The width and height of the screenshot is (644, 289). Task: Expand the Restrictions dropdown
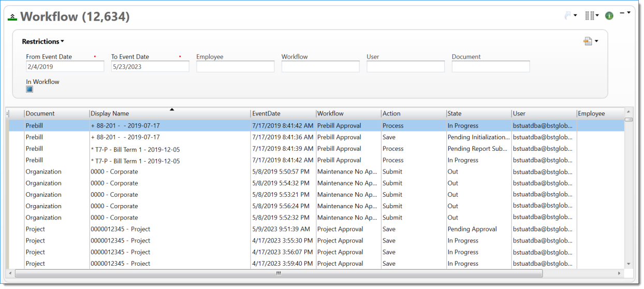[43, 41]
